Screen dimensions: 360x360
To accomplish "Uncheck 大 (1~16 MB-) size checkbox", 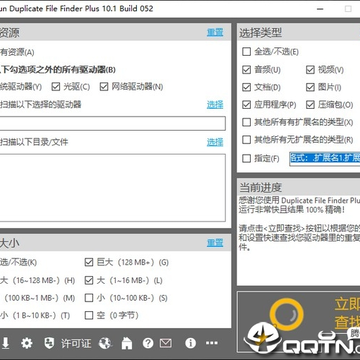I will (89, 280).
